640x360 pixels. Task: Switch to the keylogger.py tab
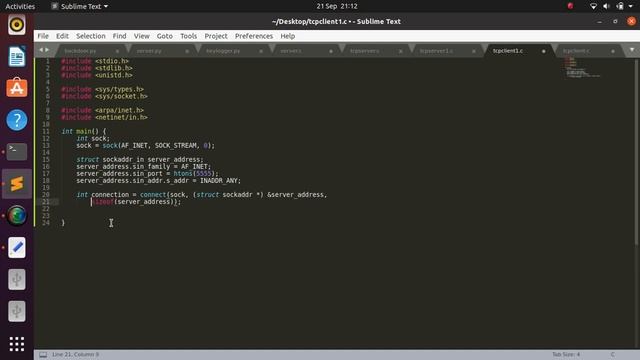coord(223,51)
